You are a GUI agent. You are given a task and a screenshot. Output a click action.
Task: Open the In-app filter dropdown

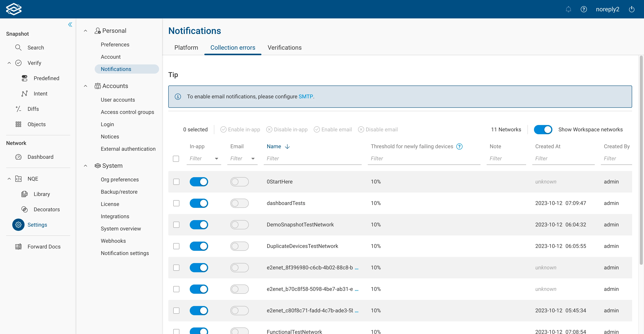coord(217,159)
